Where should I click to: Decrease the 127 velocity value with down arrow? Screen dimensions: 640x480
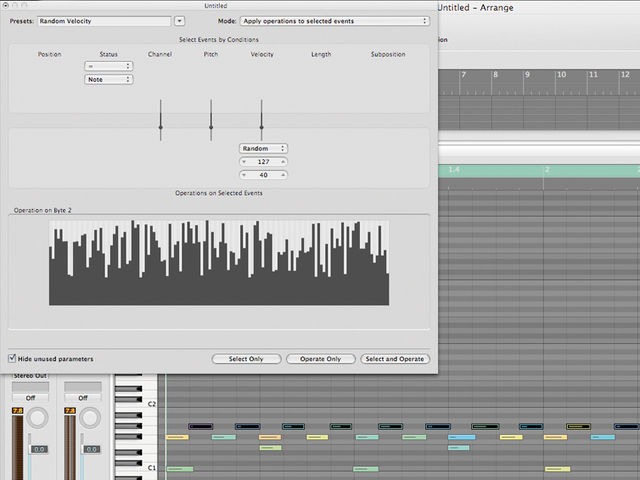pyautogui.click(x=244, y=162)
